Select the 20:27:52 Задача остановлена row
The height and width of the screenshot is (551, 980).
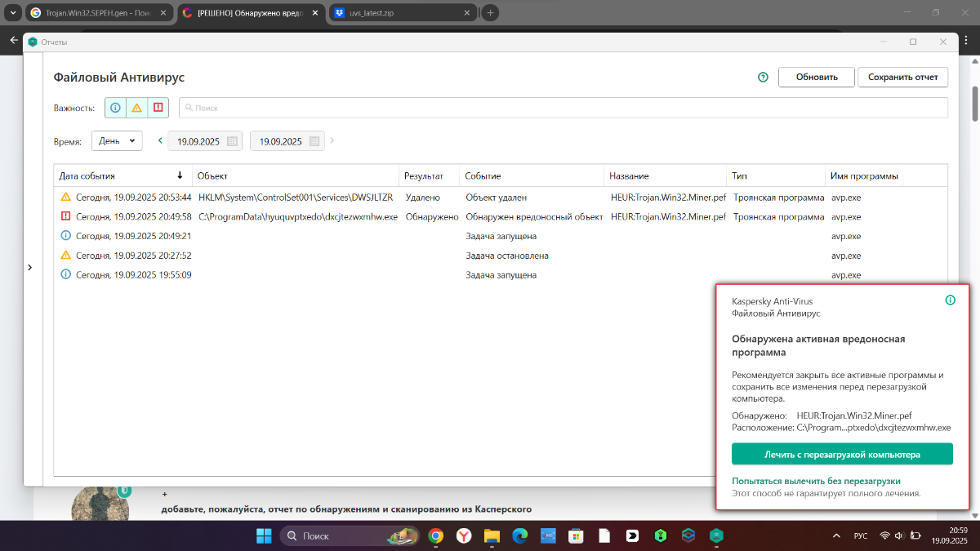coord(501,256)
